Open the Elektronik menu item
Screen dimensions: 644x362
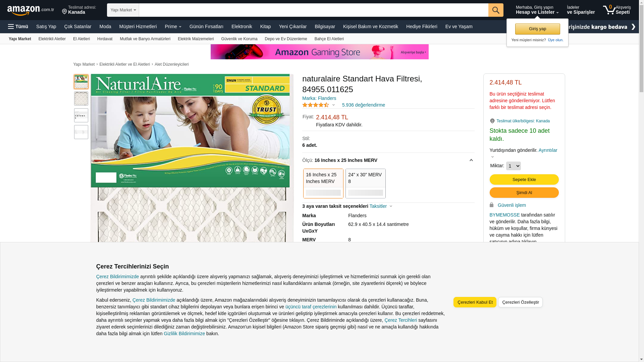(242, 26)
